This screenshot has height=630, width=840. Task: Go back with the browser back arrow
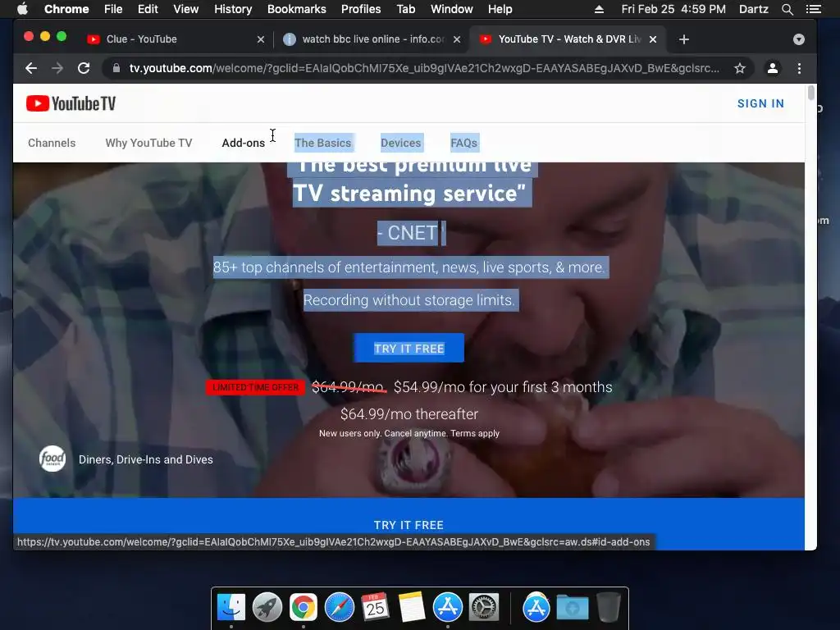(31, 68)
